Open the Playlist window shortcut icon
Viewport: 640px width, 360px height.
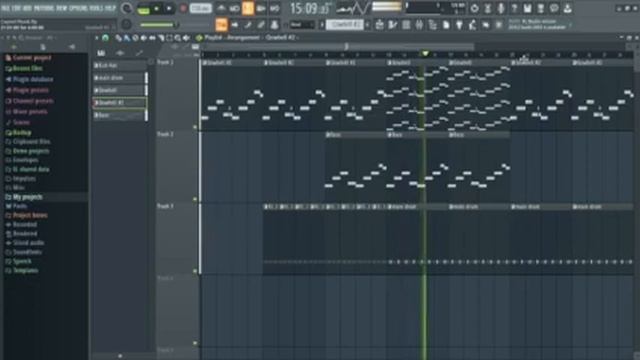pyautogui.click(x=380, y=25)
